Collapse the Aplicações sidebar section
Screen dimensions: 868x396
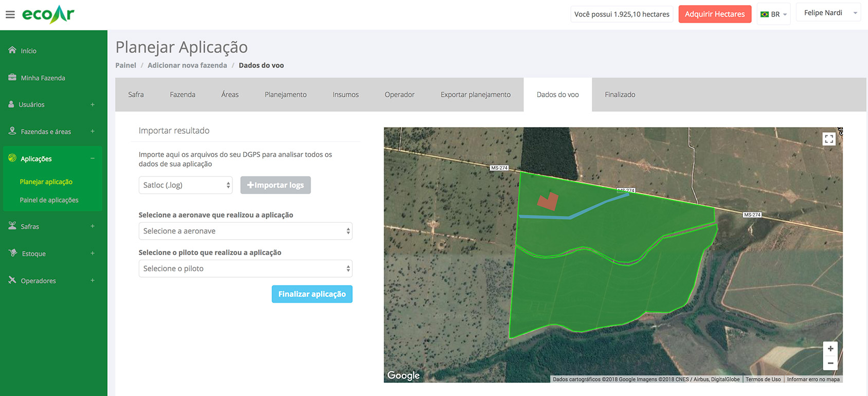point(93,158)
